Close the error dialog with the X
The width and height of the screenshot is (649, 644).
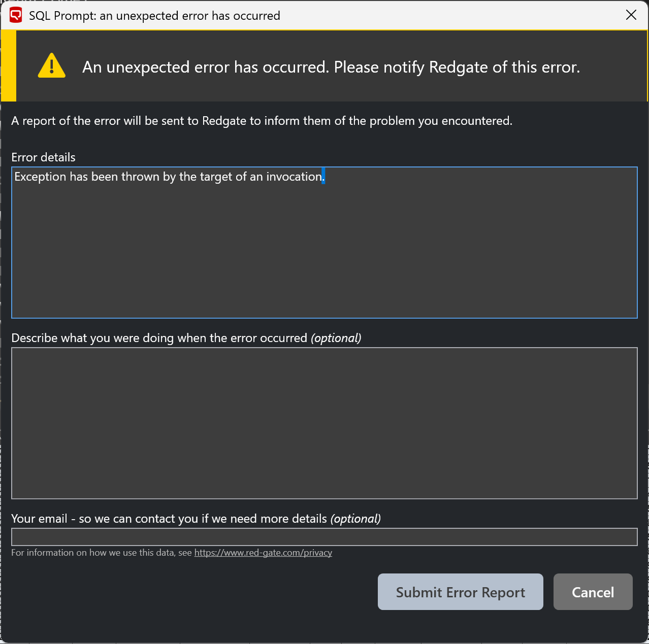[631, 15]
